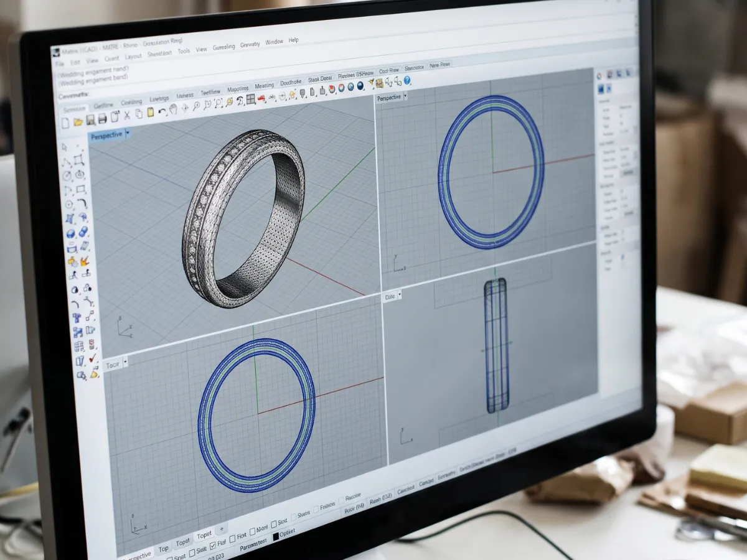Click the red checkmark icon in left toolbar
Viewport: 747px width, 560px height.
point(92,358)
